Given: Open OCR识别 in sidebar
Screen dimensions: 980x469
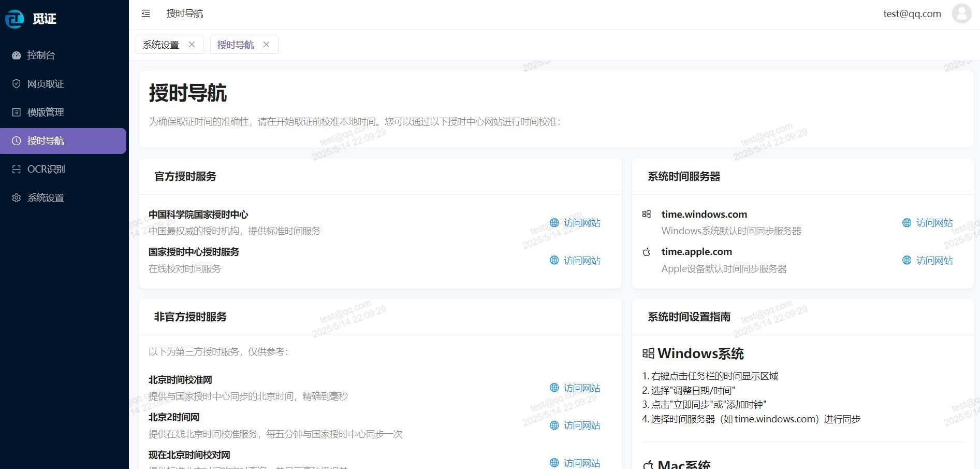Looking at the screenshot, I should click(x=46, y=169).
